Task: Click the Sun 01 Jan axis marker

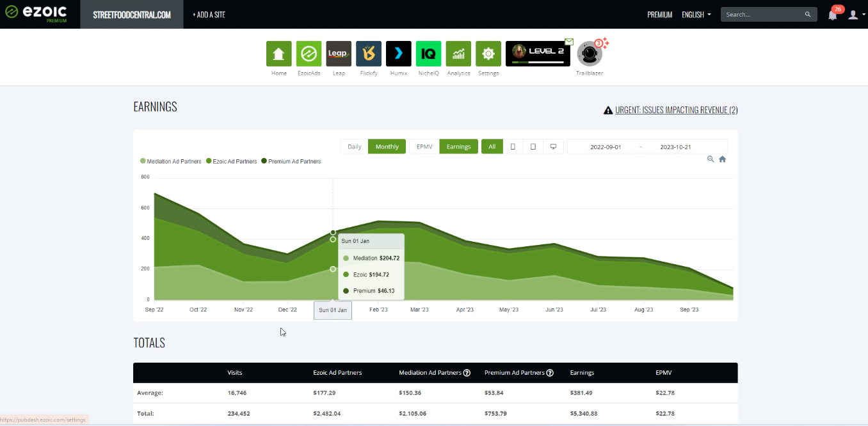Action: pos(333,310)
